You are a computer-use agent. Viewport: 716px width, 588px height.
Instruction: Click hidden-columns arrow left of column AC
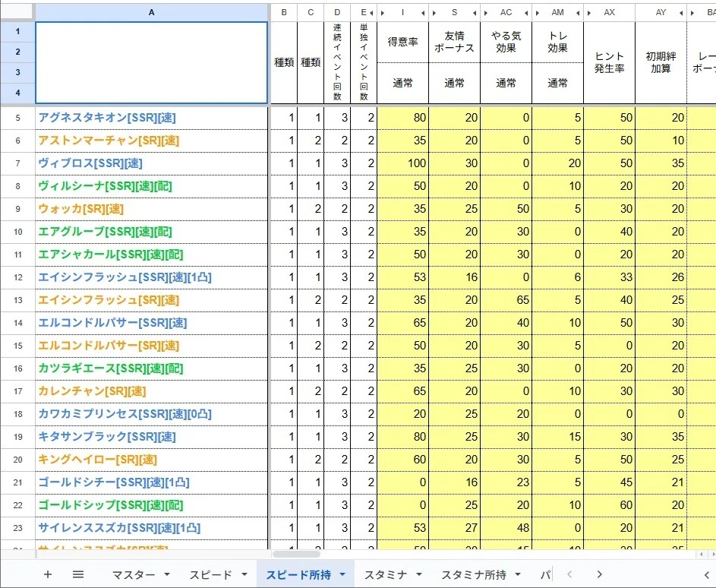(x=485, y=13)
